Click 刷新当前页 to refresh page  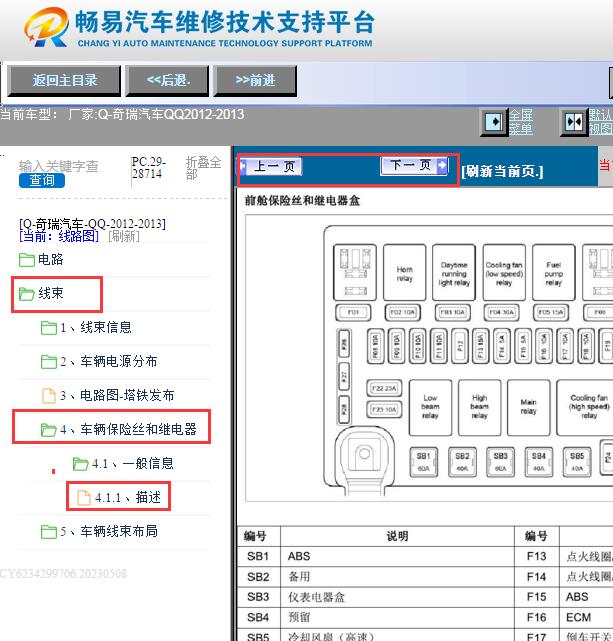point(502,171)
